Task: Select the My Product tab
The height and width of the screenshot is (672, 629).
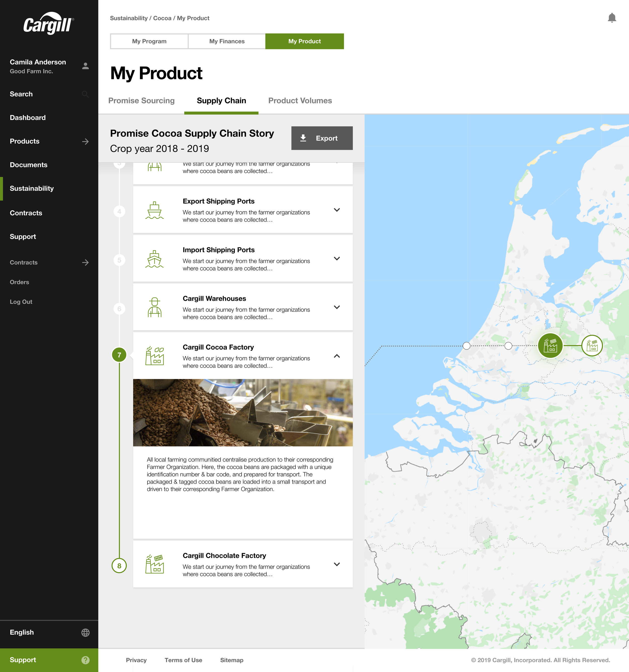Action: [x=304, y=41]
